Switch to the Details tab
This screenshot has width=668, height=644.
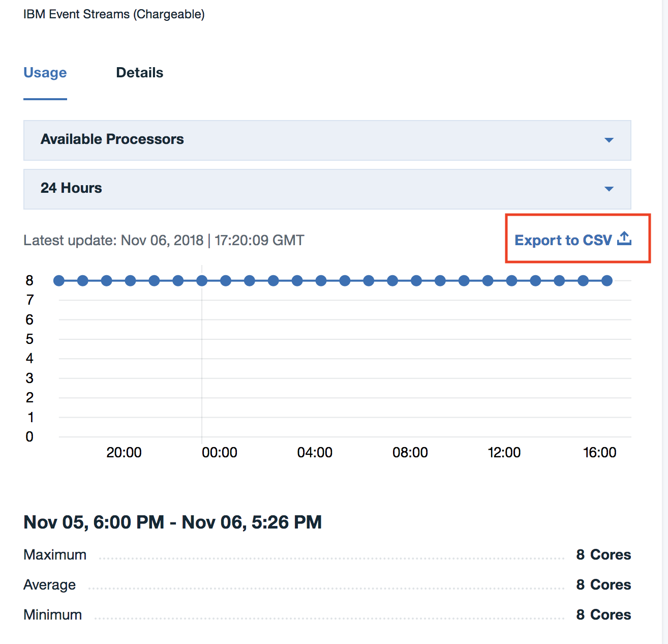click(140, 73)
